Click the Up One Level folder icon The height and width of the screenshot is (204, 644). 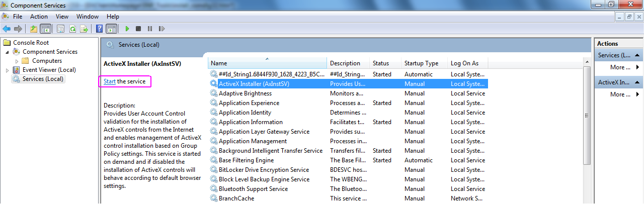pos(33,29)
